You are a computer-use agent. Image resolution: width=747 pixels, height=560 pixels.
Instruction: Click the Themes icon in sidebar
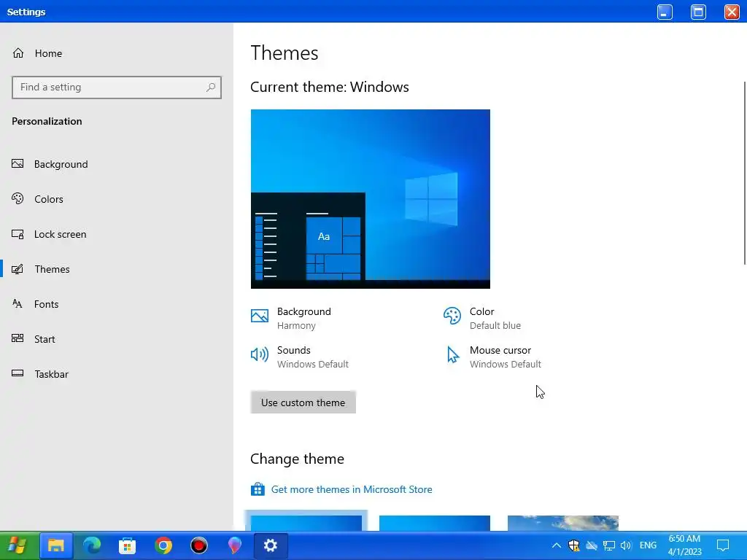tap(18, 269)
